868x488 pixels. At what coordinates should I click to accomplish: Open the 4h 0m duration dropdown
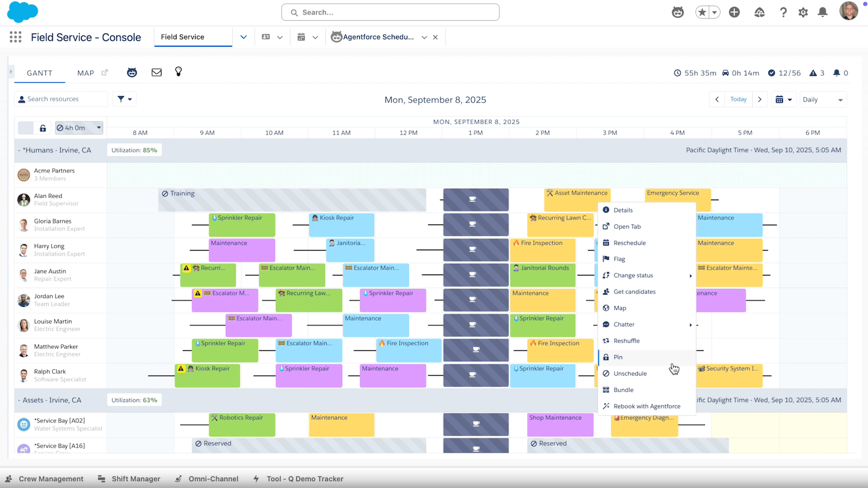coord(79,128)
